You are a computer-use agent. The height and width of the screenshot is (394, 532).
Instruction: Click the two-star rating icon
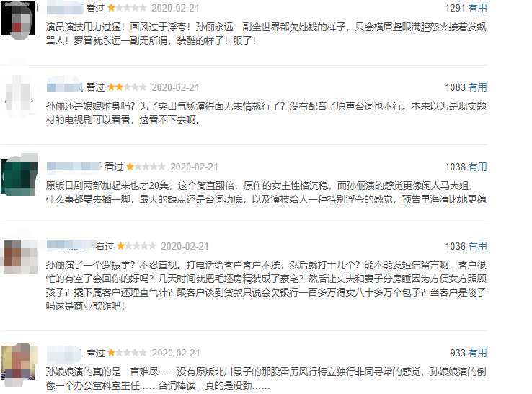127,87
